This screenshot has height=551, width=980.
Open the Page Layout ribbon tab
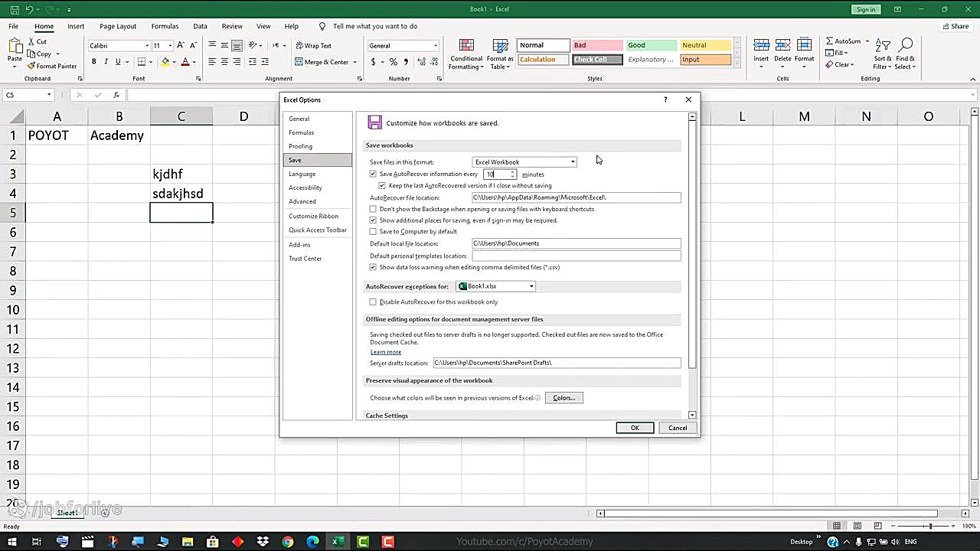coord(118,26)
